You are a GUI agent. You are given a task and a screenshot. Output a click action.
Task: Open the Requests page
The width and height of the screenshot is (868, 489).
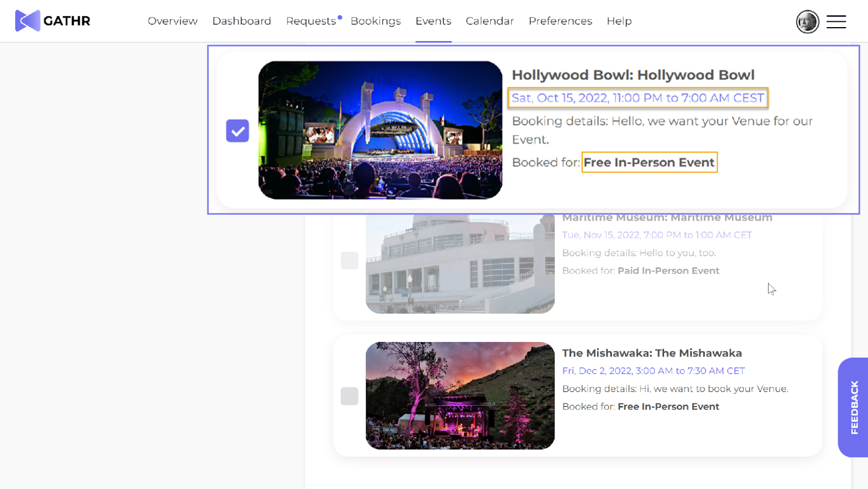coord(311,21)
